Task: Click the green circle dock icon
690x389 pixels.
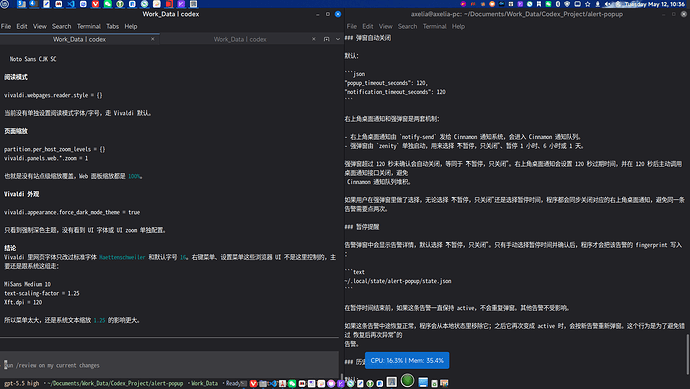Action: 407,380
